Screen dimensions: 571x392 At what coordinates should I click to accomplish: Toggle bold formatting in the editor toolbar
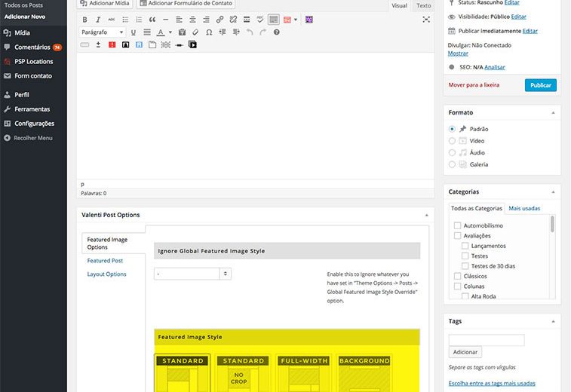click(84, 20)
